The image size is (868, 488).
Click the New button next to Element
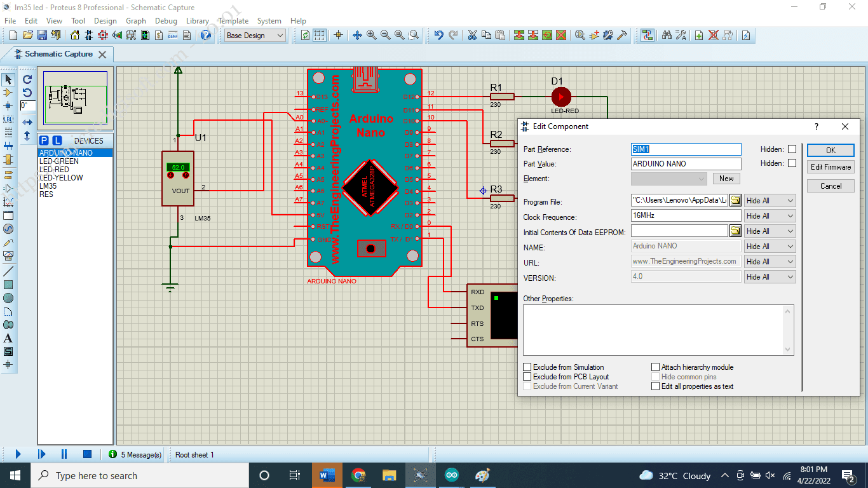pos(726,178)
